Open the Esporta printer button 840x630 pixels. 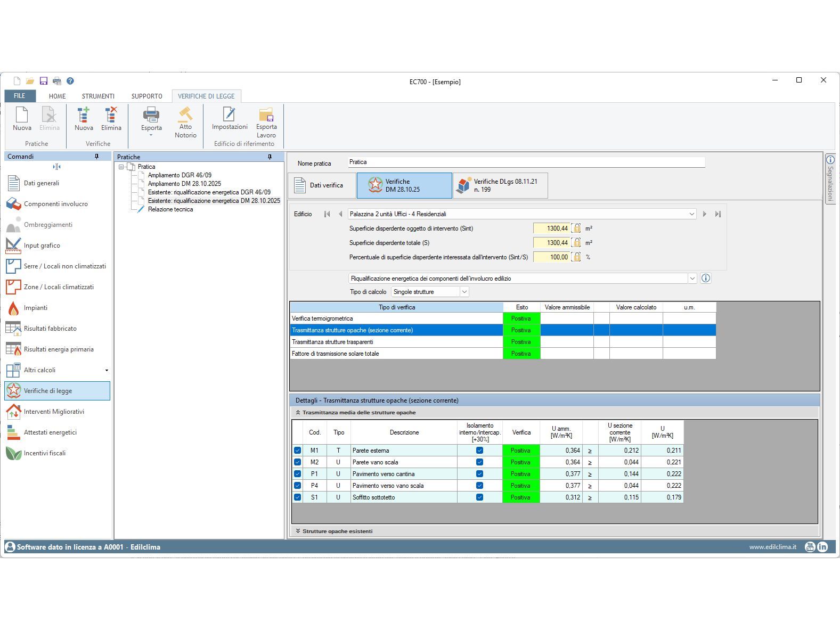coord(151,121)
